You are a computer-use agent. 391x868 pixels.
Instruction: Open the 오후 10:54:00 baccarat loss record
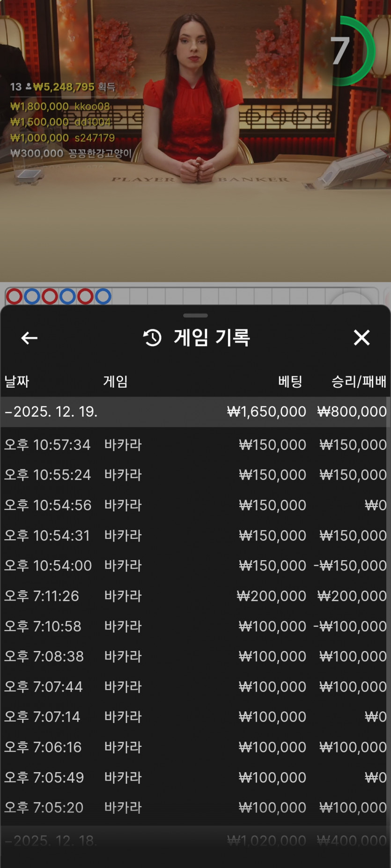(195, 565)
